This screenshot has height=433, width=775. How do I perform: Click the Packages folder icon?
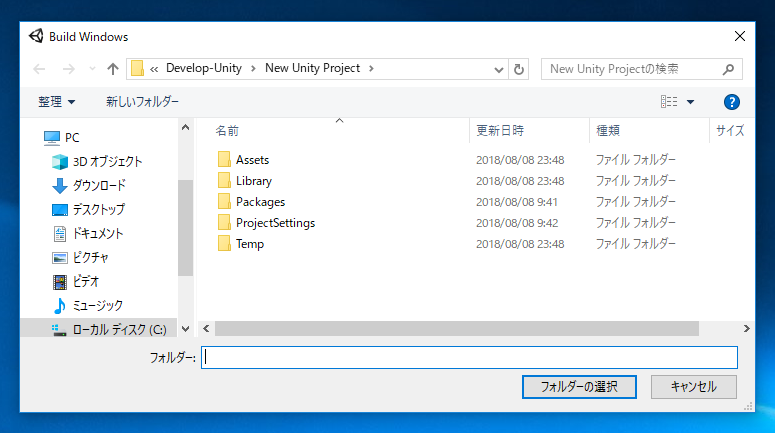(224, 201)
